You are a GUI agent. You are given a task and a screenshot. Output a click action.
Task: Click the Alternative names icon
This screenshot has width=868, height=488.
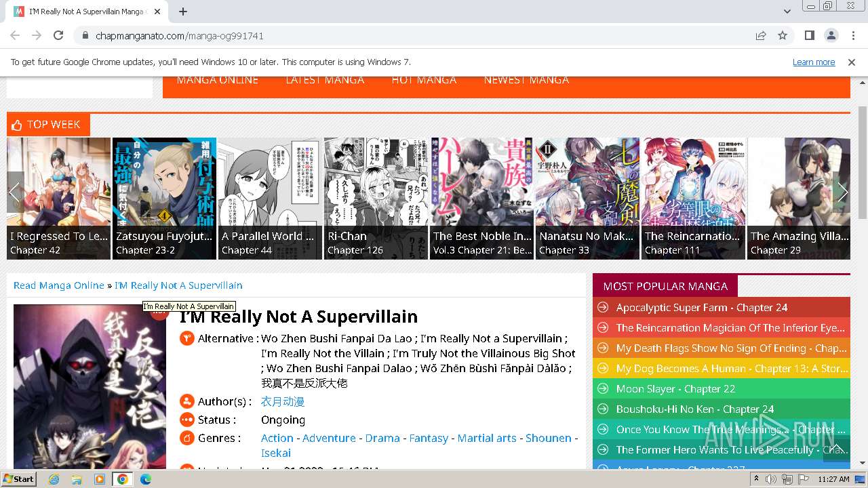(x=187, y=338)
